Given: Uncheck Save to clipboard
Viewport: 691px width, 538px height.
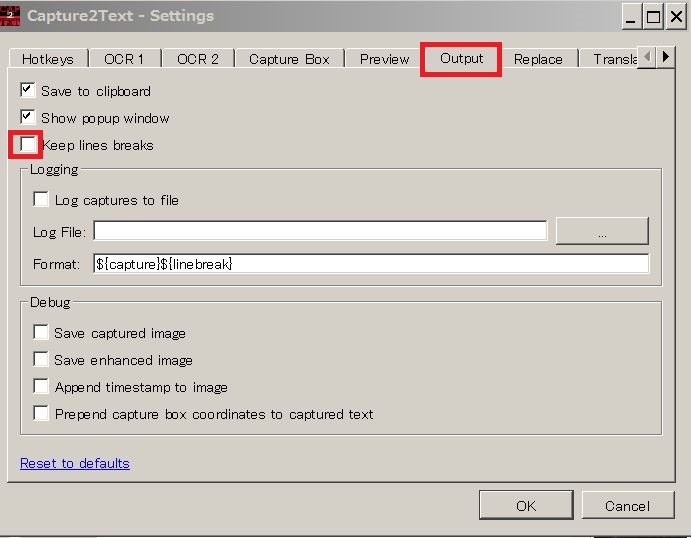Looking at the screenshot, I should pos(28,90).
